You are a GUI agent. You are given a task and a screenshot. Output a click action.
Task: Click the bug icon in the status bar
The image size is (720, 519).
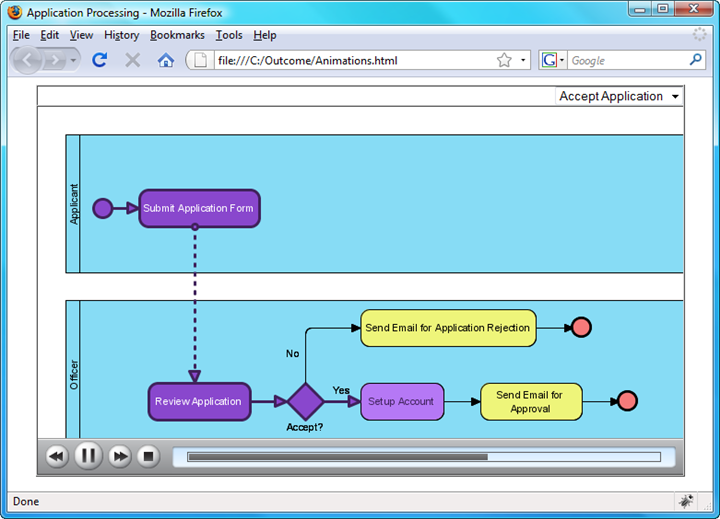point(686,501)
